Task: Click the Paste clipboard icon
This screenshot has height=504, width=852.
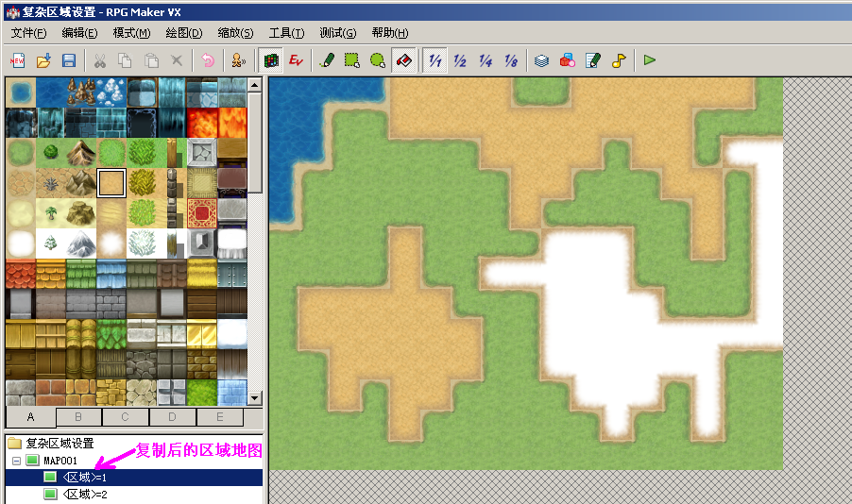Action: tap(151, 60)
